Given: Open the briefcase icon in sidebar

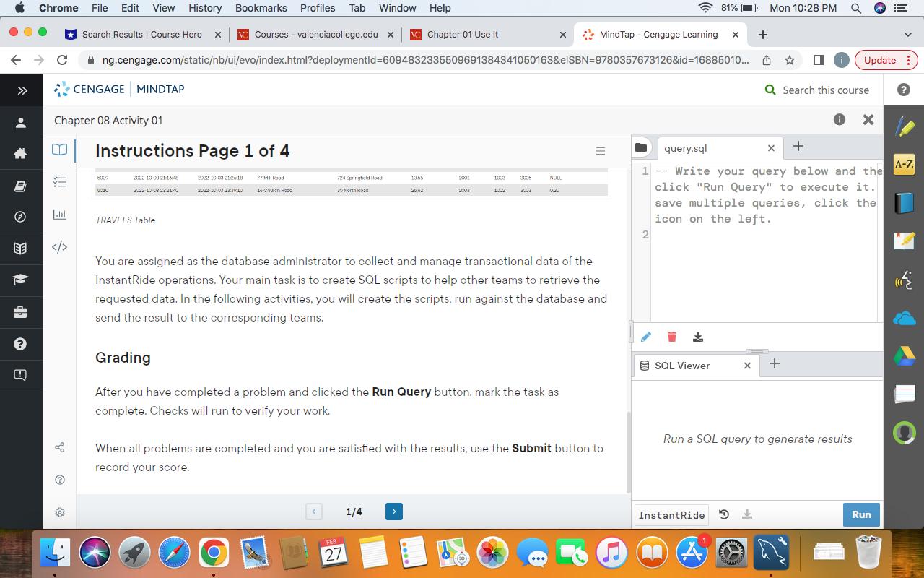Looking at the screenshot, I should click(20, 312).
